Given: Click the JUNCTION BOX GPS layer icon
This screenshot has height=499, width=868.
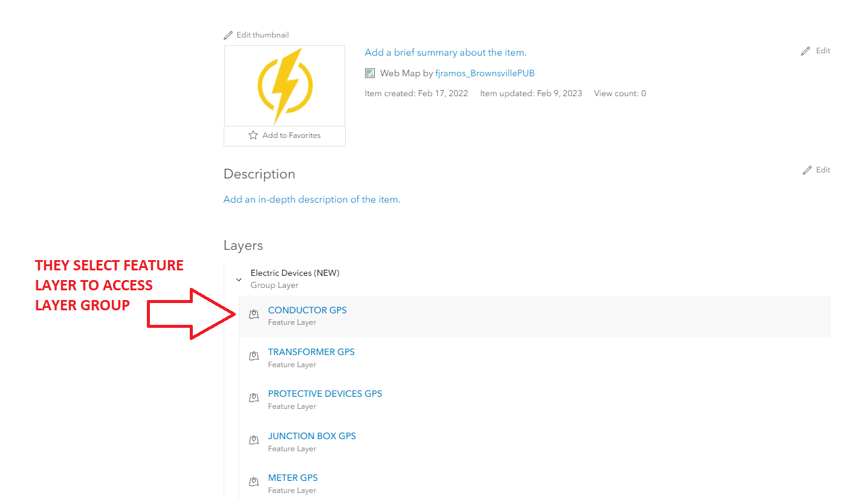Looking at the screenshot, I should point(254,440).
